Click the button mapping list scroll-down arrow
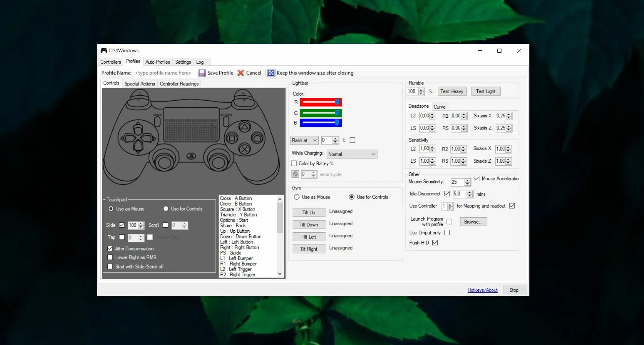The image size is (644, 345). point(280,274)
